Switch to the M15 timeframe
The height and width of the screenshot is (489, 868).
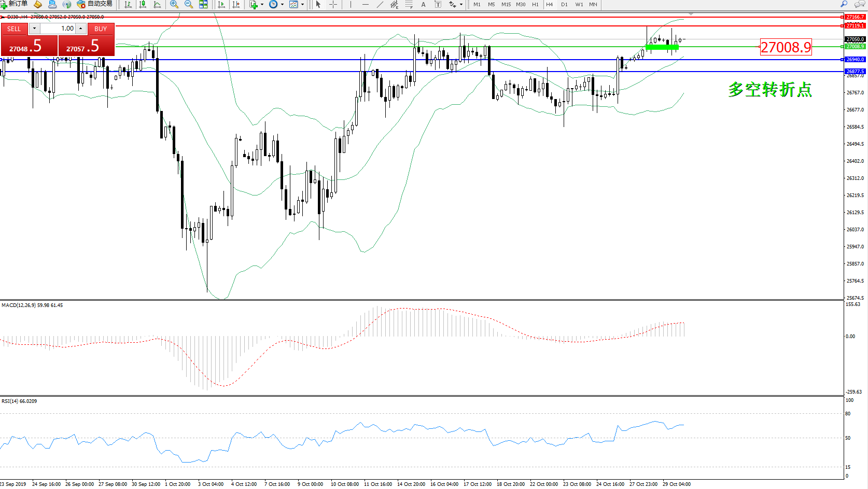click(506, 4)
